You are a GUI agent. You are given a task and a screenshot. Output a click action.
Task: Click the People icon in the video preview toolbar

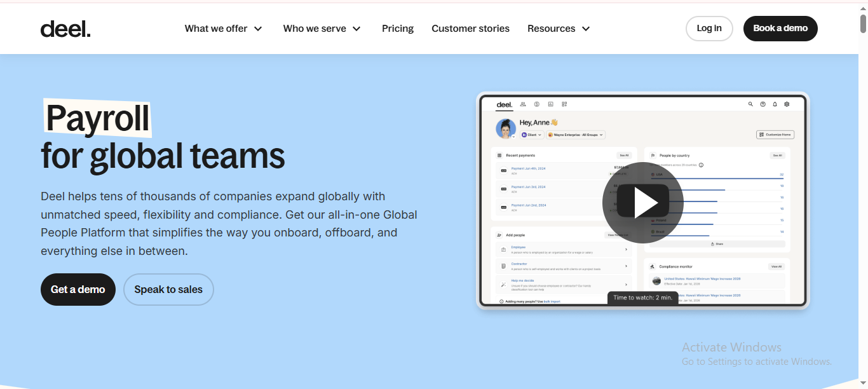(523, 104)
